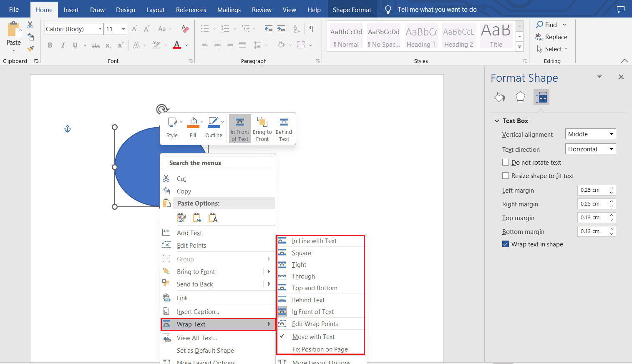Open the Fill & Line tab in Format Shape
The width and height of the screenshot is (632, 364).
[x=499, y=97]
